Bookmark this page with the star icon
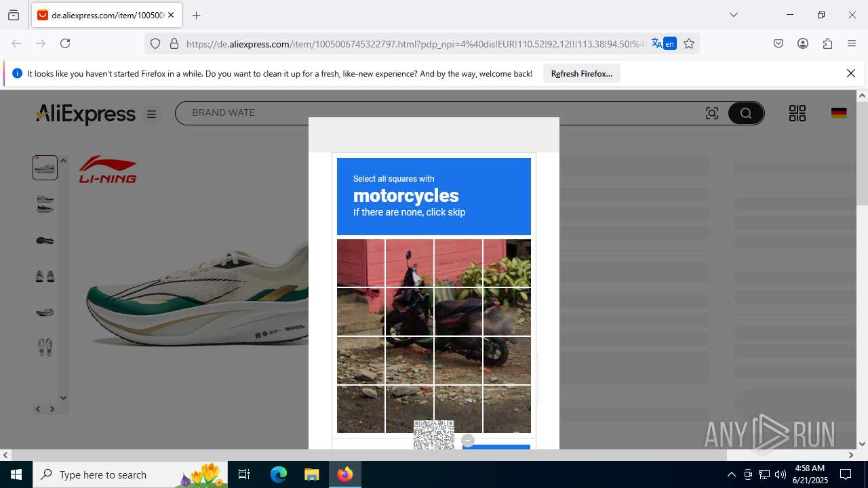 pyautogui.click(x=689, y=43)
